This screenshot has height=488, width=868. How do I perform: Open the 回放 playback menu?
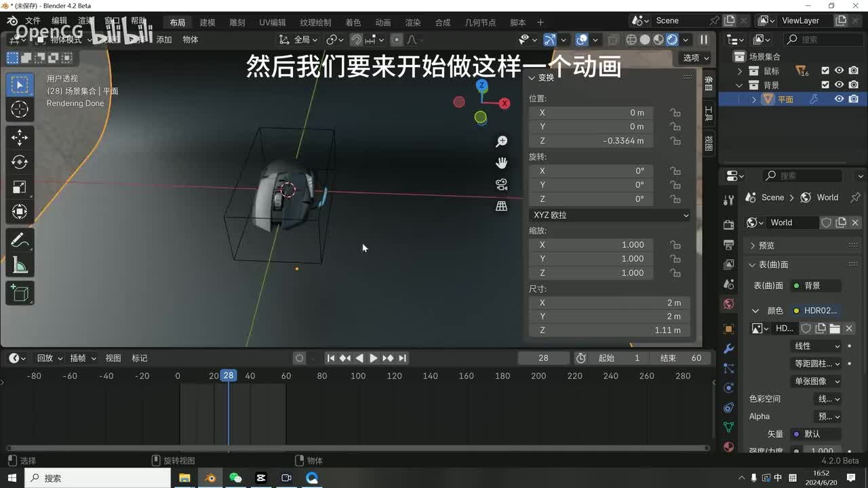coord(49,358)
